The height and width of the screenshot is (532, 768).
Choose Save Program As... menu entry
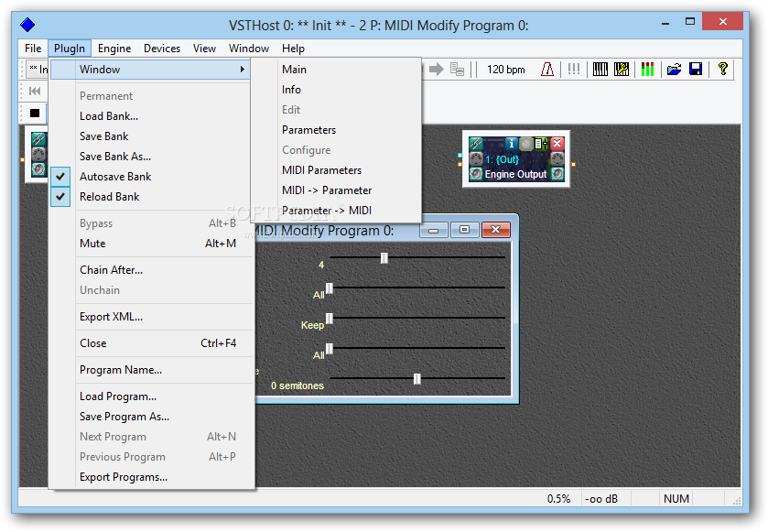152,417
